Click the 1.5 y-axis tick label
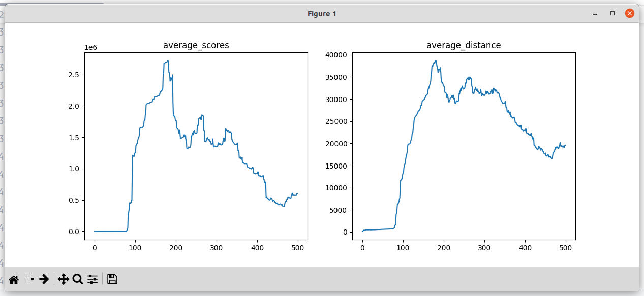This screenshot has width=644, height=296. (x=75, y=138)
